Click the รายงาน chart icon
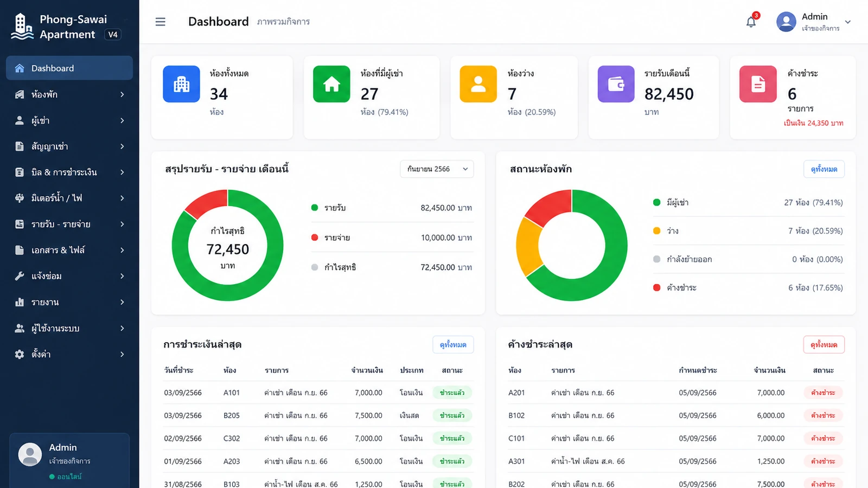Viewport: 868px width, 488px height. (20, 302)
